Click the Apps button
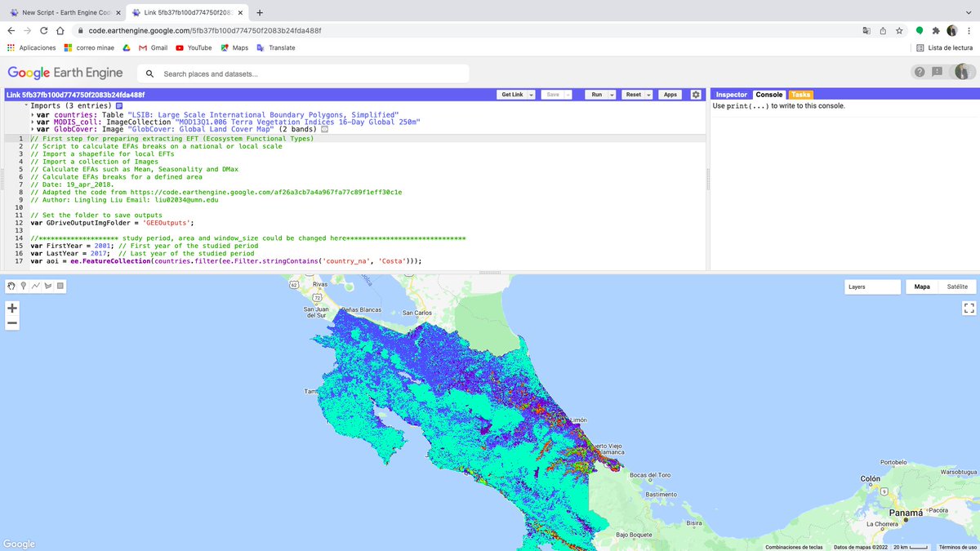Image resolution: width=980 pixels, height=551 pixels. pos(670,95)
